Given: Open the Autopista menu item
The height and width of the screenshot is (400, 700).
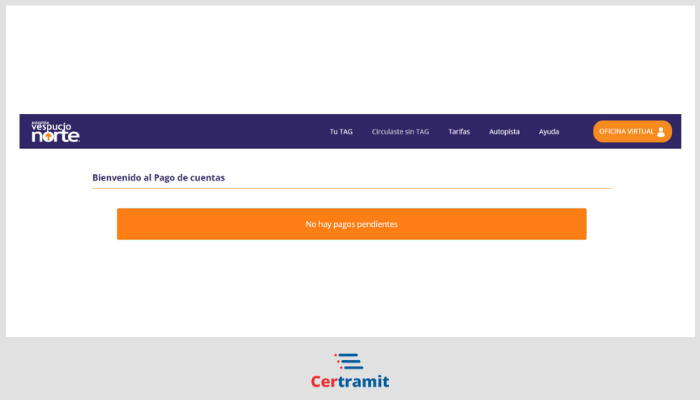Looking at the screenshot, I should (504, 132).
